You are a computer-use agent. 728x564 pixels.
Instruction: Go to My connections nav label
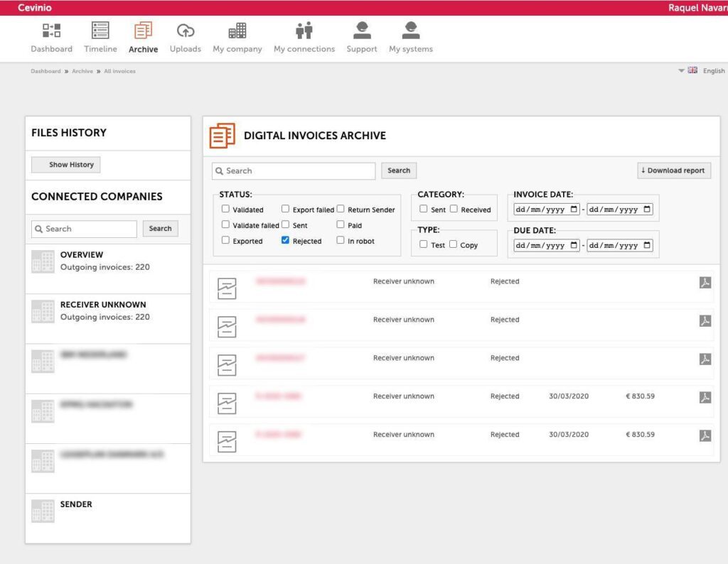tap(304, 49)
